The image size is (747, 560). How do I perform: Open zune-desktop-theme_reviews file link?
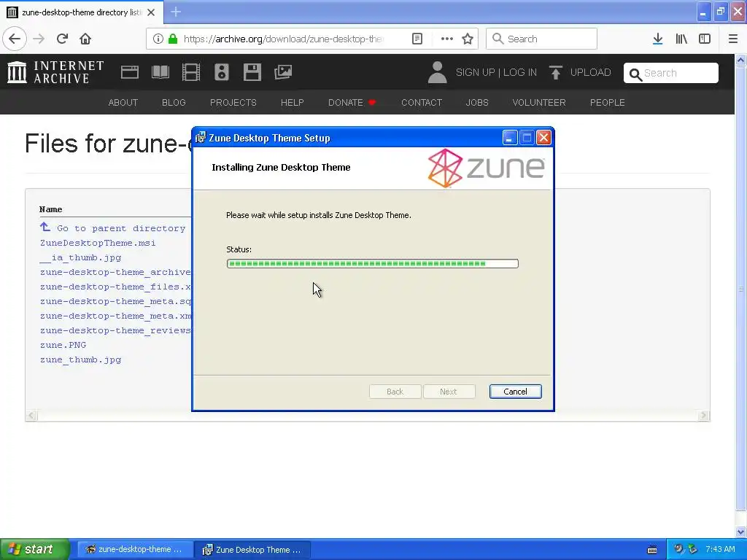point(115,330)
